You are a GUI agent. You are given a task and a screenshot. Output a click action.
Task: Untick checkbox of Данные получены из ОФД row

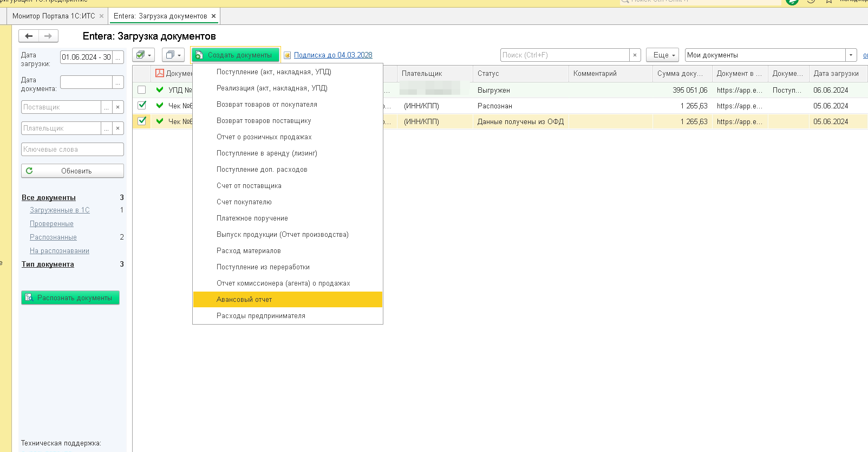pyautogui.click(x=142, y=121)
